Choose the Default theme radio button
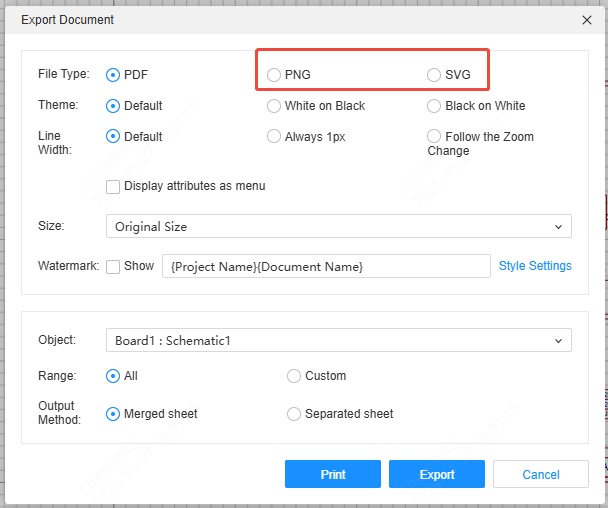 [113, 106]
